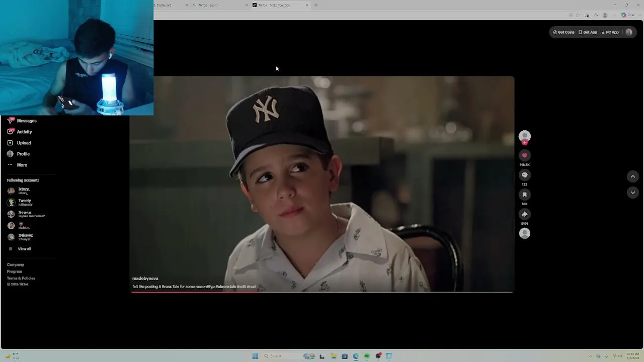Open the creator avatar beside video

[525, 136]
